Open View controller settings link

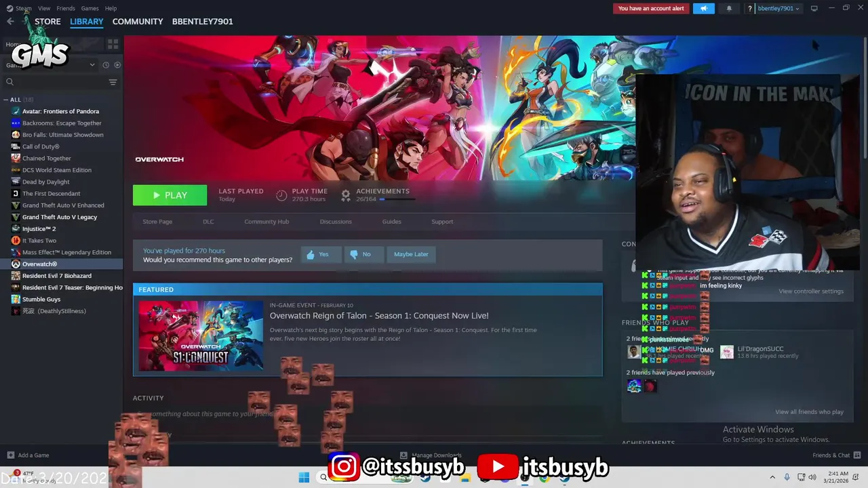[811, 291]
